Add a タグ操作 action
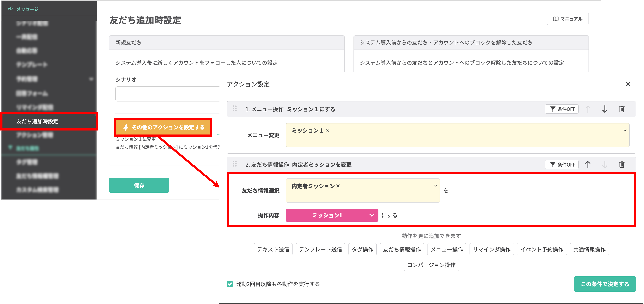This screenshot has width=644, height=304. point(362,249)
